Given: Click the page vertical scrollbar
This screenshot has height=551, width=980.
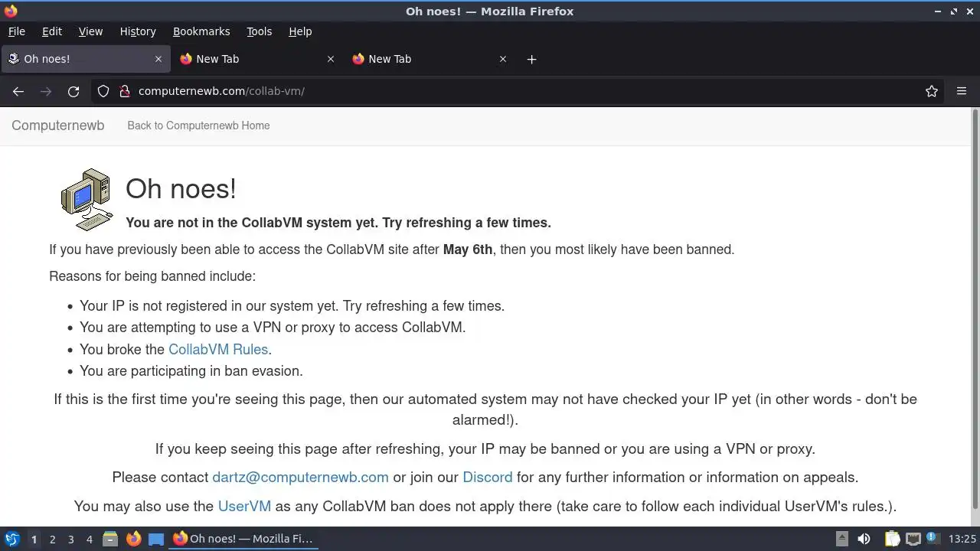Looking at the screenshot, I should (x=975, y=310).
